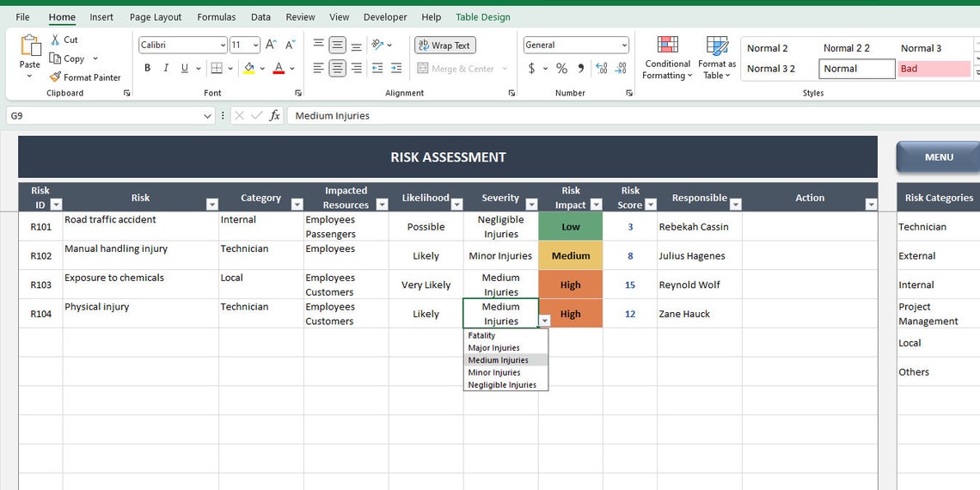This screenshot has height=490, width=980.
Task: Open Conditional Formatting menu
Action: click(x=667, y=58)
